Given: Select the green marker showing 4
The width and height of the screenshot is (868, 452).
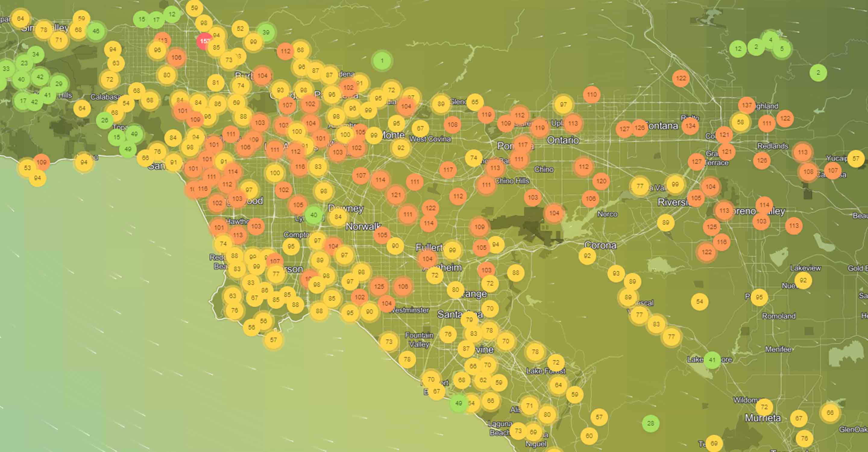Looking at the screenshot, I should coord(770,40).
